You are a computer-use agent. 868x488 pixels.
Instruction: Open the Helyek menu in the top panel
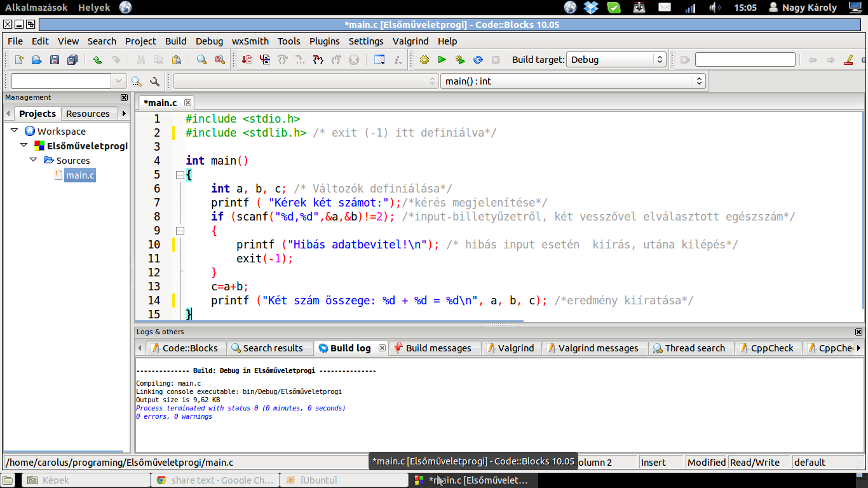click(94, 8)
